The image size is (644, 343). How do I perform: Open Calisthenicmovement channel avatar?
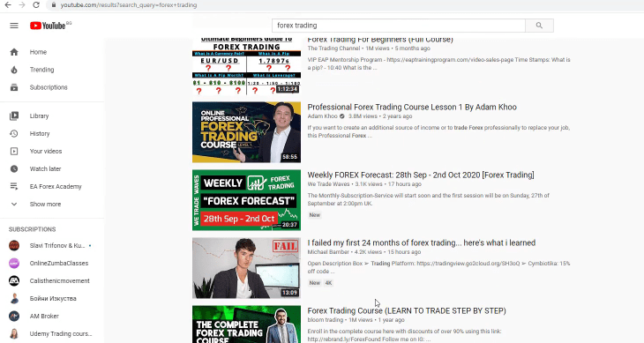pyautogui.click(x=14, y=281)
